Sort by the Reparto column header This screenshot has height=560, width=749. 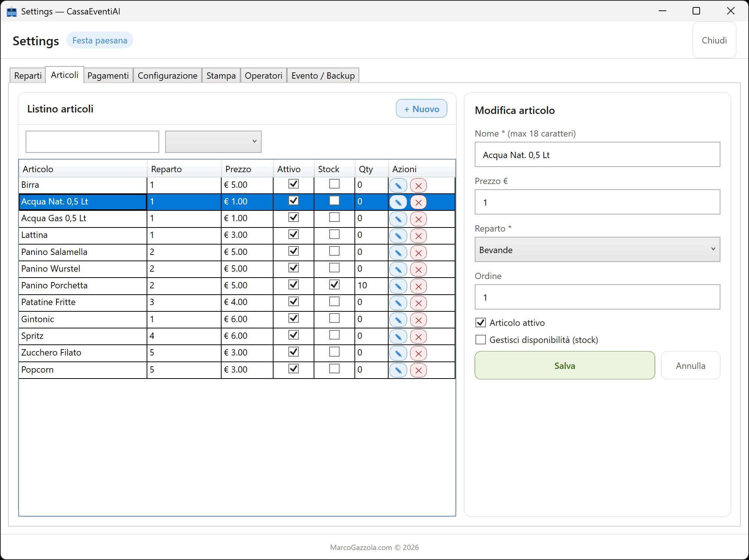(x=184, y=169)
